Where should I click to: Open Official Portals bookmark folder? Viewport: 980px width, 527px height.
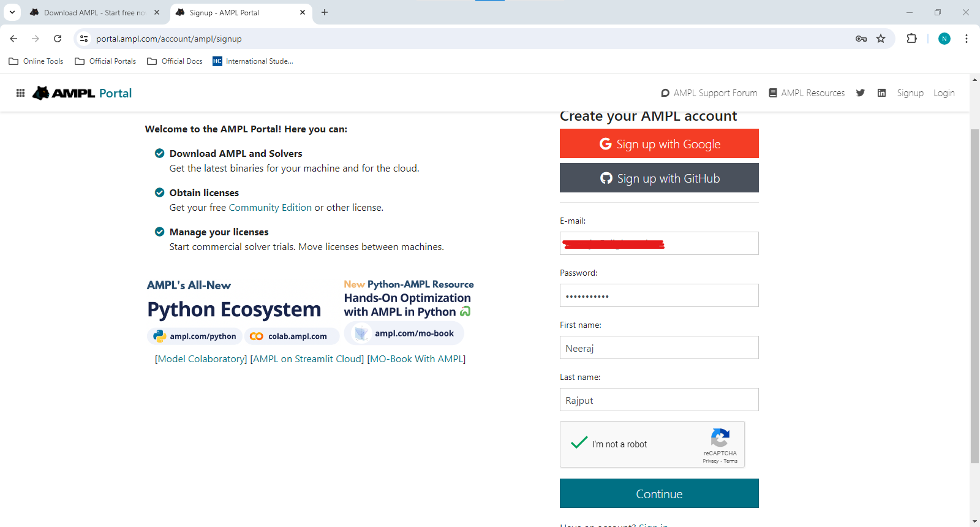click(105, 61)
